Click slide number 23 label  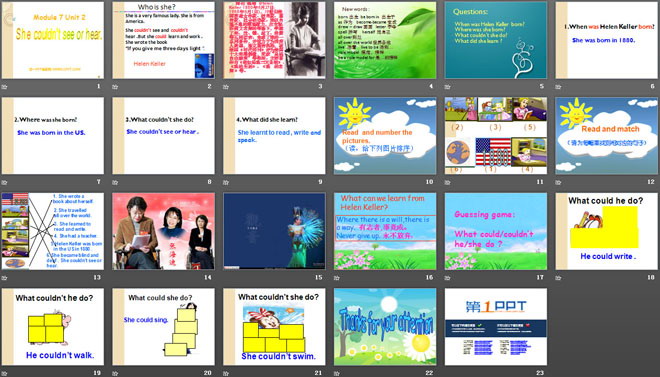click(540, 373)
